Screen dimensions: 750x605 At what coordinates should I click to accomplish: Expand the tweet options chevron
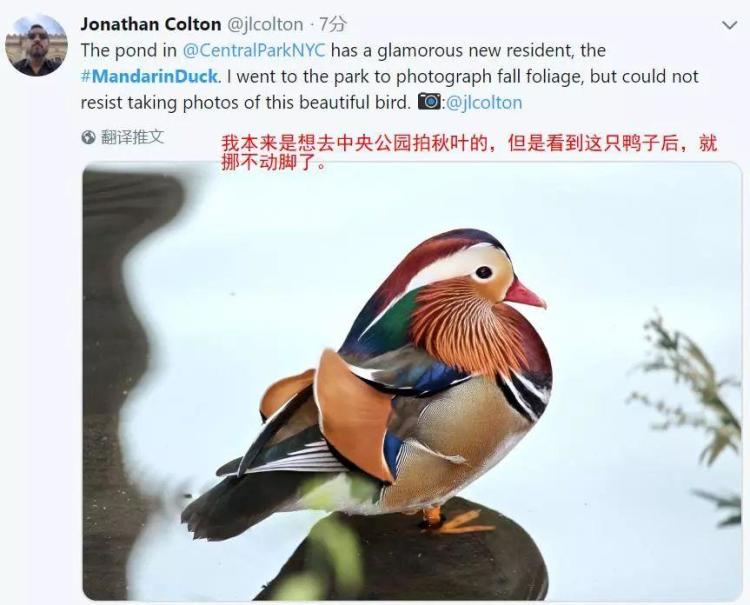[x=729, y=25]
